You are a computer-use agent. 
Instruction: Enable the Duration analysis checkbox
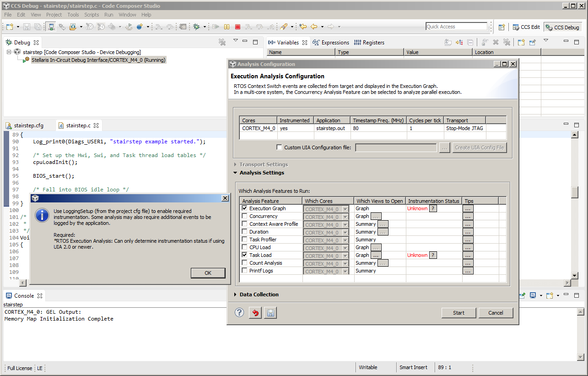coord(244,232)
